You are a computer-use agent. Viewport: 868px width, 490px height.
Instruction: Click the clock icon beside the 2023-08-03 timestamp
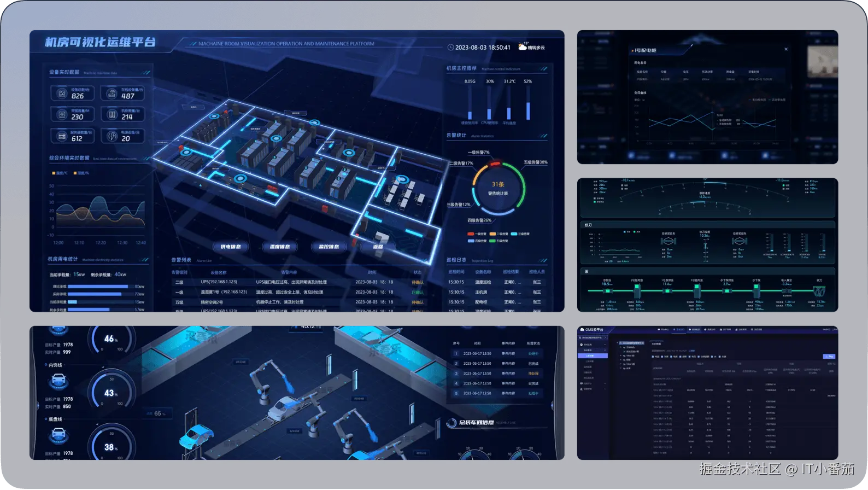[x=451, y=48]
